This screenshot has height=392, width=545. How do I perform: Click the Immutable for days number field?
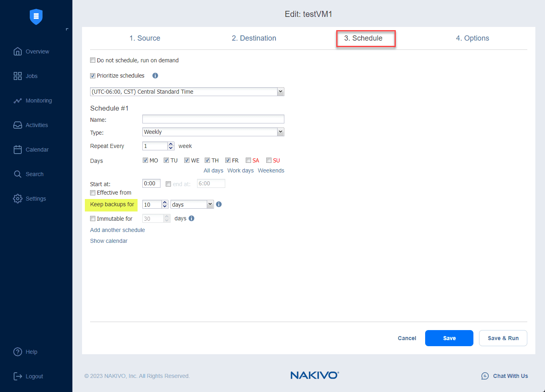[153, 218]
